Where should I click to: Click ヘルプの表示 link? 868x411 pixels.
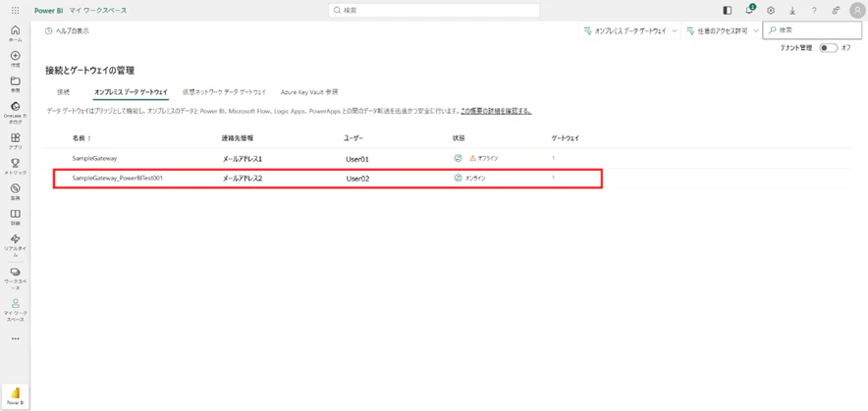click(67, 31)
